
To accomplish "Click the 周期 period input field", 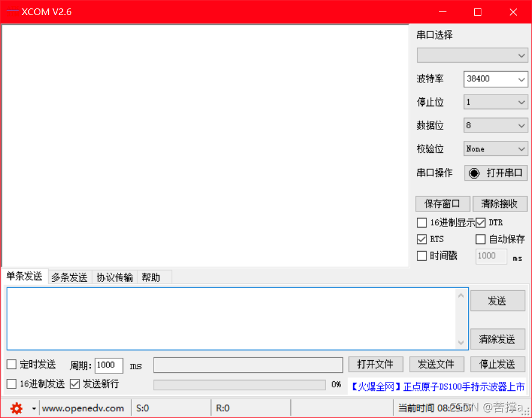I will pyautogui.click(x=108, y=365).
